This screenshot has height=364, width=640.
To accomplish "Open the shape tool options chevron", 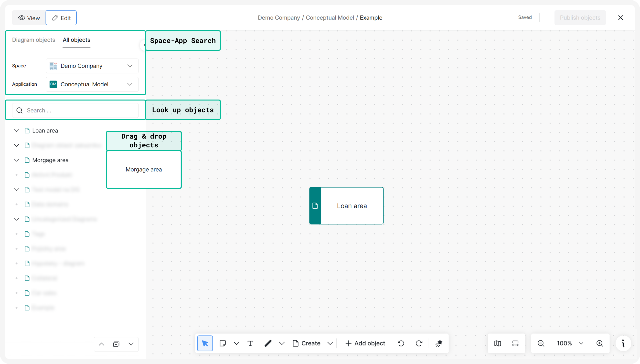I will (236, 343).
